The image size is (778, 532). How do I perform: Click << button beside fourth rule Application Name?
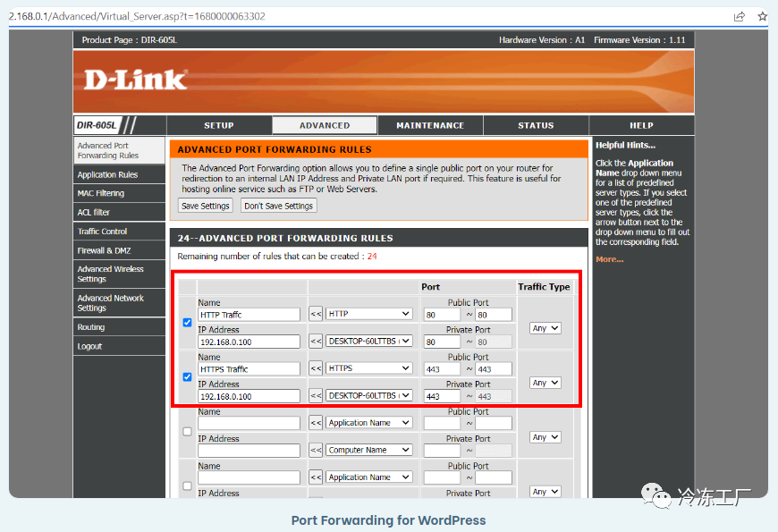point(316,477)
